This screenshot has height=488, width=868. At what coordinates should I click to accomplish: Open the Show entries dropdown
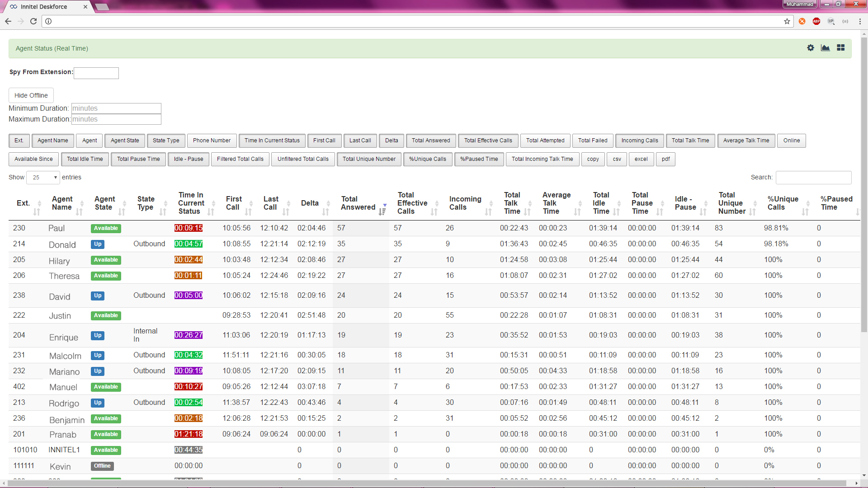point(43,178)
